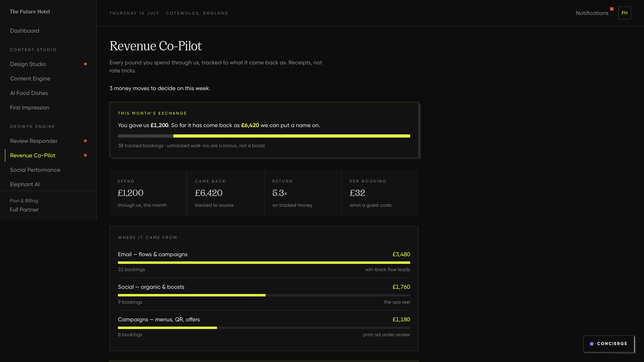Click the 'Growth Engine' section label
The image size is (644, 362).
[32, 126]
